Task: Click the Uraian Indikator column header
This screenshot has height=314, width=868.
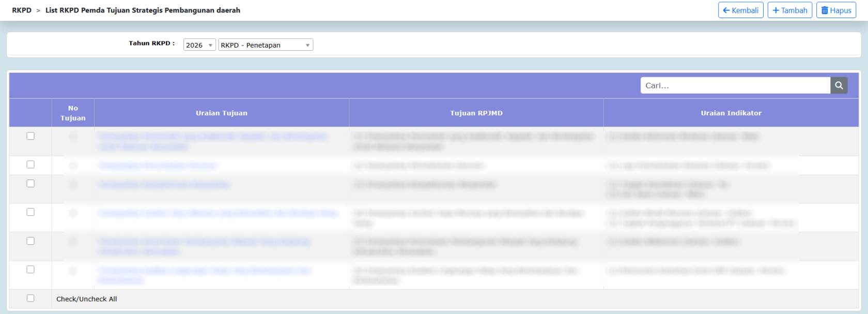Action: coord(731,113)
